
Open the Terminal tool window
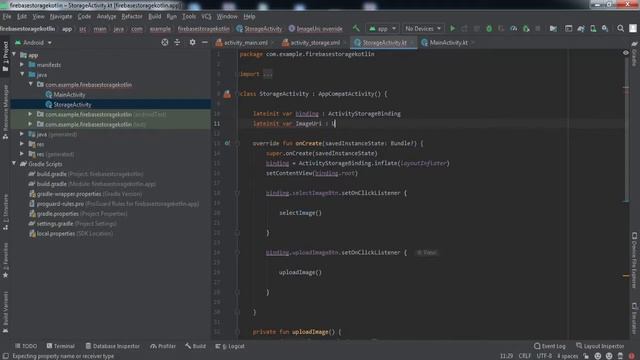tap(60, 346)
